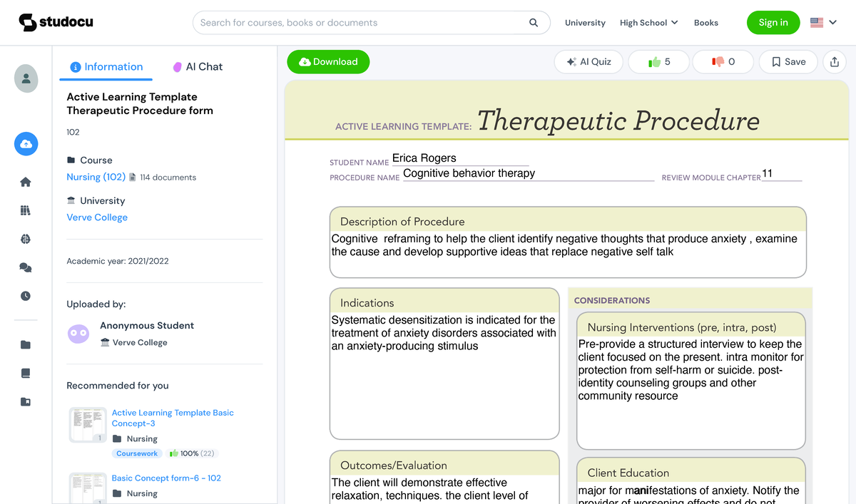
Task: Click the green Download button
Action: click(x=328, y=61)
